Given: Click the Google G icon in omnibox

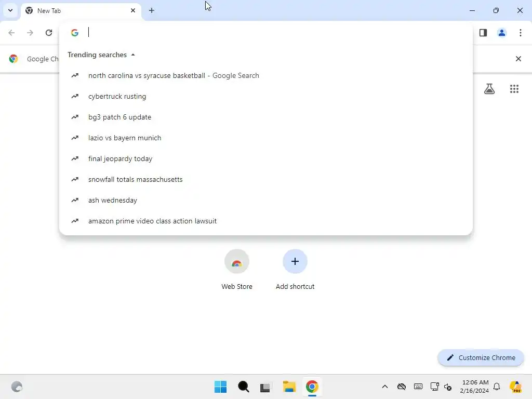Looking at the screenshot, I should click(75, 33).
